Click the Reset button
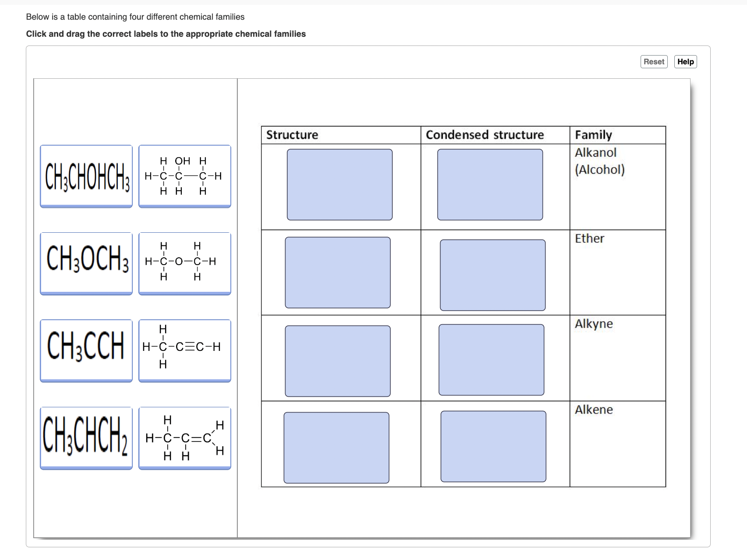 tap(653, 61)
